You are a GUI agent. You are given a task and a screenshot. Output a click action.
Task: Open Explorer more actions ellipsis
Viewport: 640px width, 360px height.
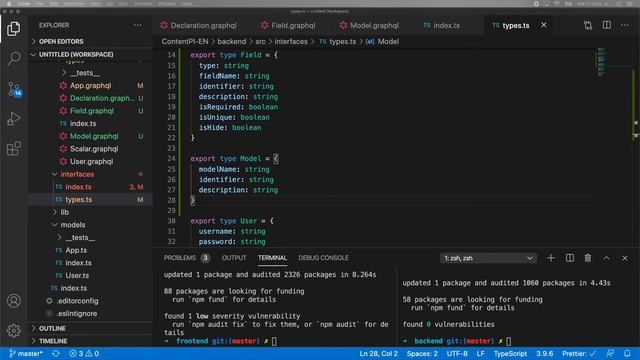(x=138, y=25)
